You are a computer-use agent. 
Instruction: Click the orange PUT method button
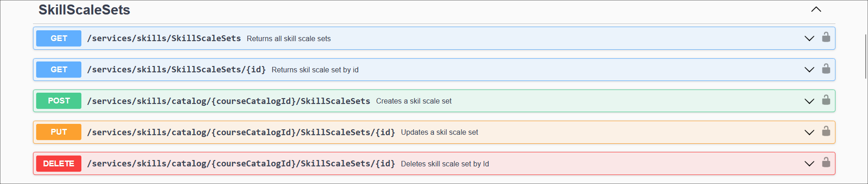pyautogui.click(x=59, y=132)
